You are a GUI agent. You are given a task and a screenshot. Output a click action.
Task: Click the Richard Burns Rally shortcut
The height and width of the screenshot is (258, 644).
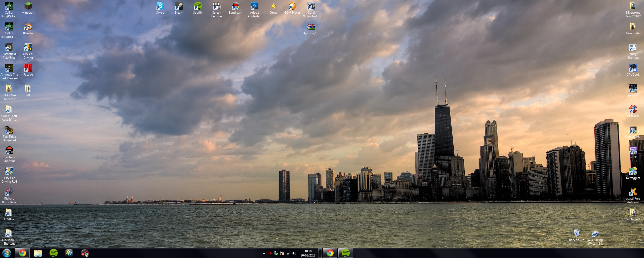click(9, 196)
